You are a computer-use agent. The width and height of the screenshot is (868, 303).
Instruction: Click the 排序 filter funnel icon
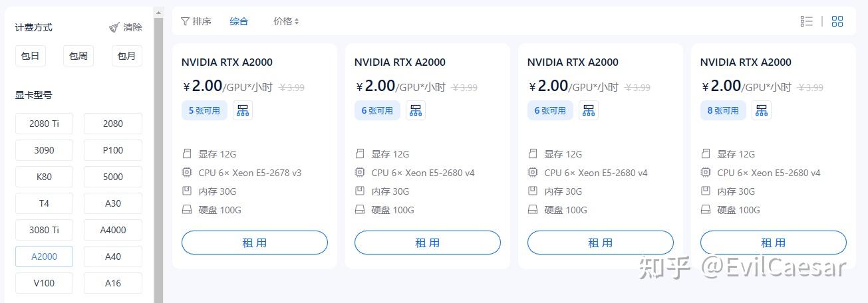pos(185,21)
